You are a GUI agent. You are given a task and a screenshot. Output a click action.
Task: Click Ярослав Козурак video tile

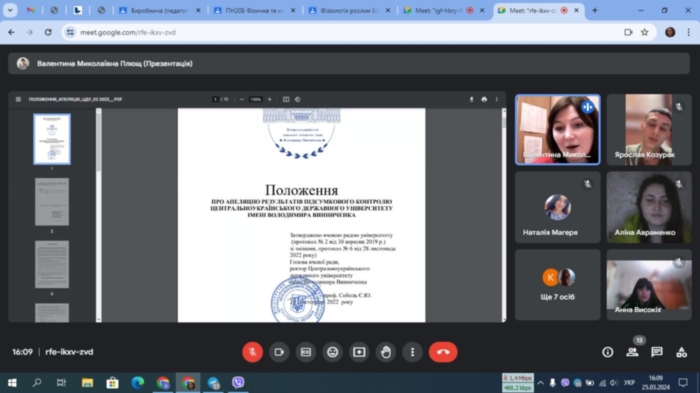click(649, 130)
